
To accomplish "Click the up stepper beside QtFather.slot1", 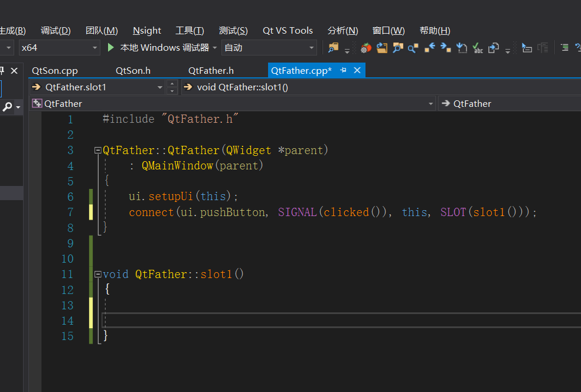I will click(x=172, y=84).
